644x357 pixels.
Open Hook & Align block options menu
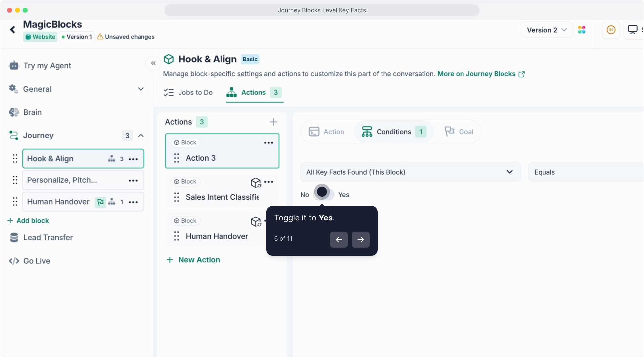pyautogui.click(x=133, y=159)
